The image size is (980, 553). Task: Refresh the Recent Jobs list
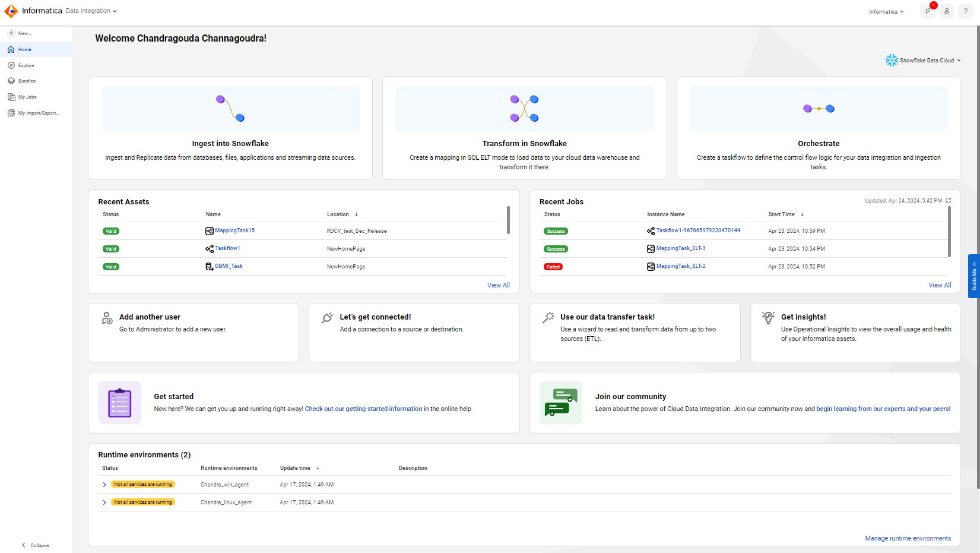tap(948, 201)
